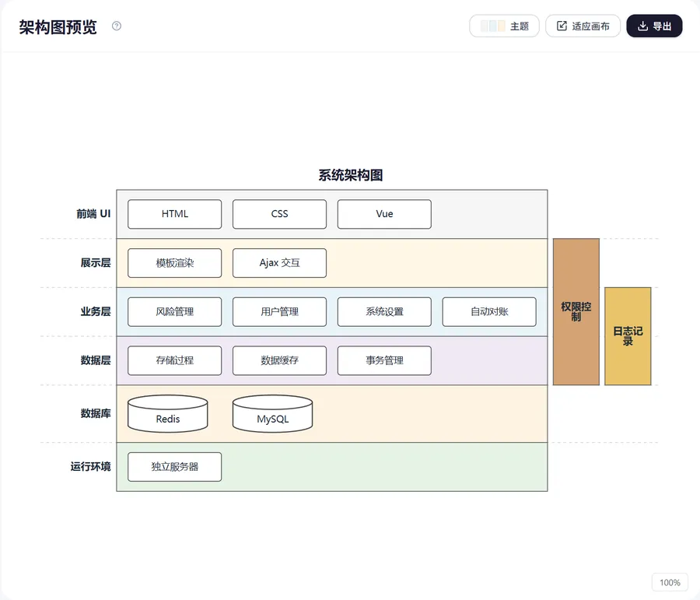Click the 架构图预览 panel heading
Image resolution: width=700 pixels, height=600 pixels.
coord(58,26)
